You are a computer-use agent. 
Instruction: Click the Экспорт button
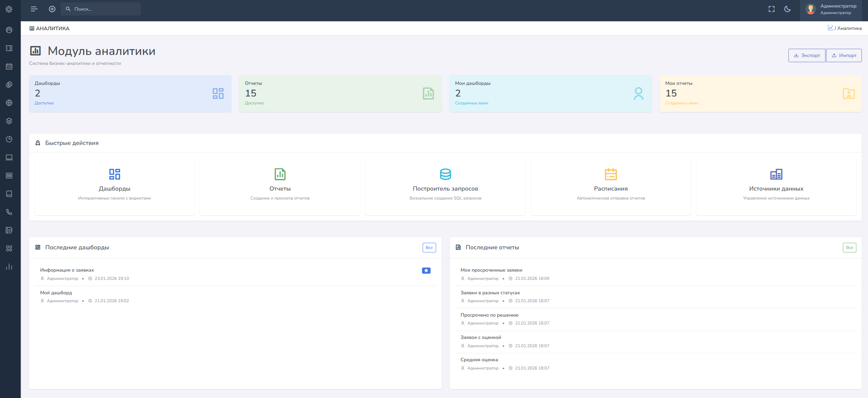point(807,56)
